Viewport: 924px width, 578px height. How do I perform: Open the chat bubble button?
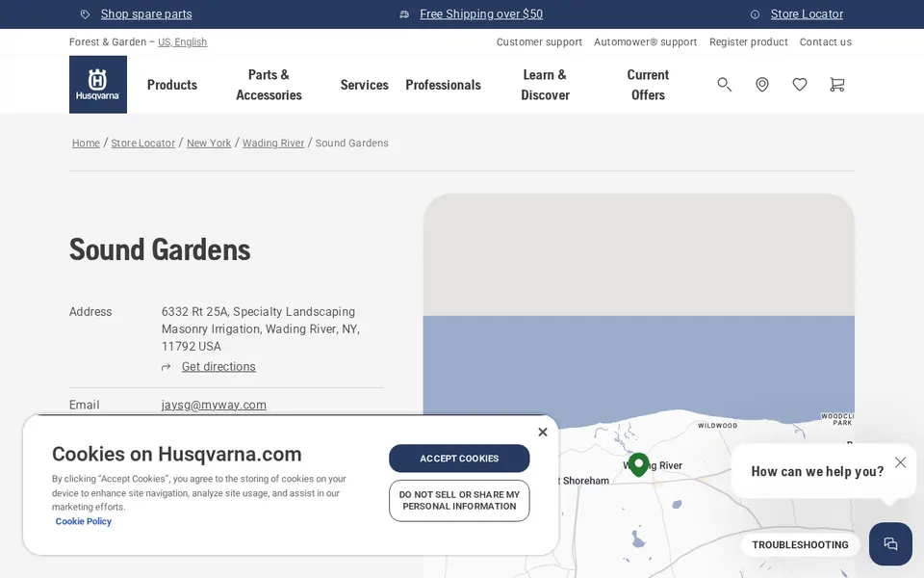click(x=890, y=543)
